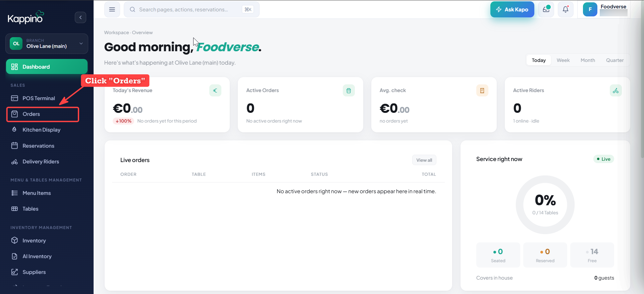Click the TABLE column header
The image size is (644, 294).
pos(199,174)
